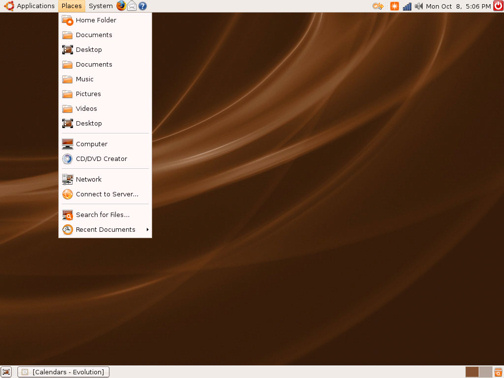Open Help via blue question mark icon
504x378 pixels.
coord(143,6)
